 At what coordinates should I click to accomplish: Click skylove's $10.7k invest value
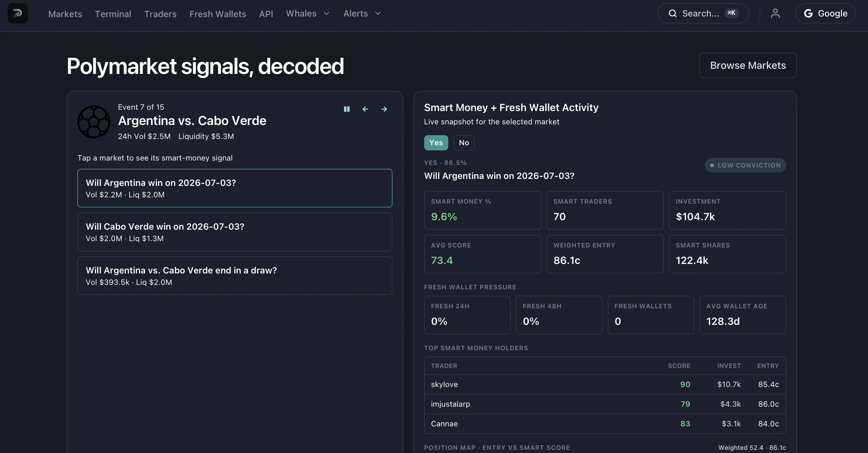click(x=729, y=384)
